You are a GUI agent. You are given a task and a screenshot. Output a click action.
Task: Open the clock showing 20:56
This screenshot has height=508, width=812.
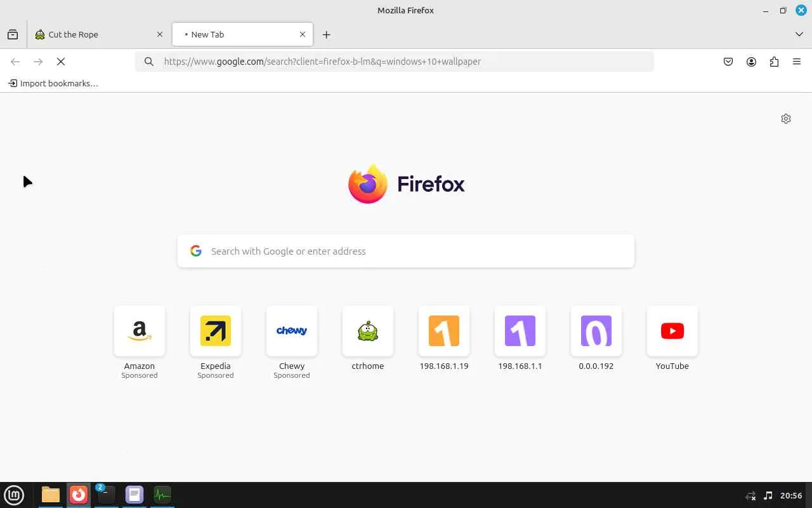coord(791,495)
